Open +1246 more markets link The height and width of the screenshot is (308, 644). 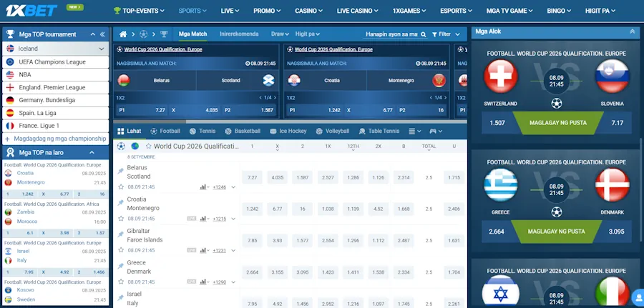click(x=220, y=187)
